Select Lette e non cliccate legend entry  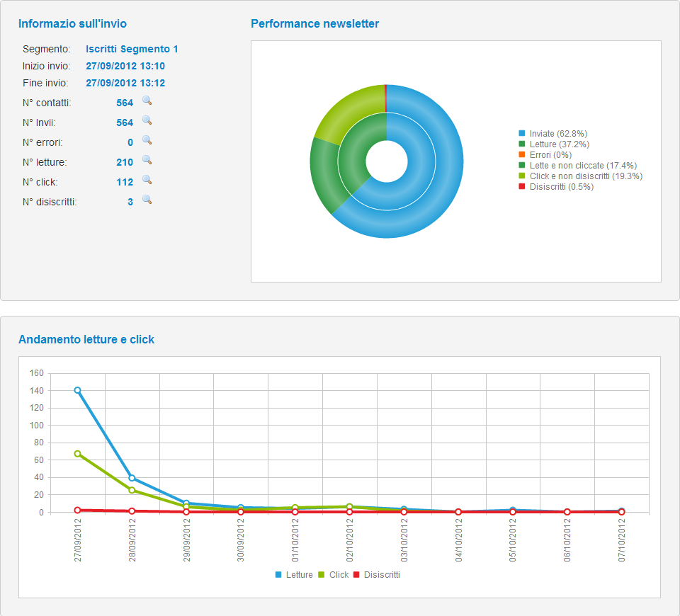tap(572, 165)
